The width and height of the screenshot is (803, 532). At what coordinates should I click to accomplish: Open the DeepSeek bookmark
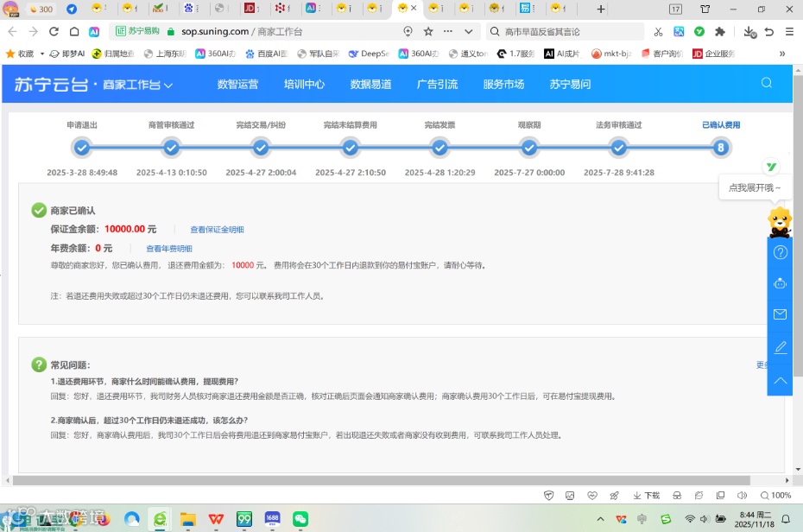click(369, 54)
